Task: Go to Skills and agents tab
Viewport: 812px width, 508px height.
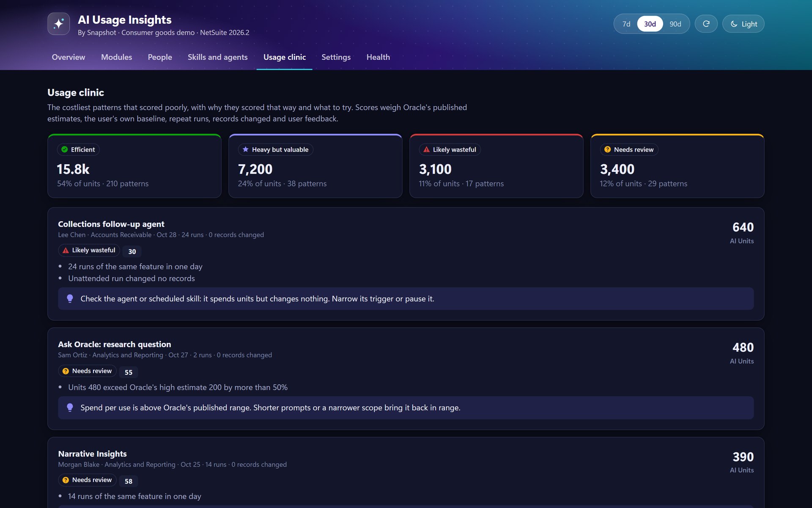Action: 217,57
